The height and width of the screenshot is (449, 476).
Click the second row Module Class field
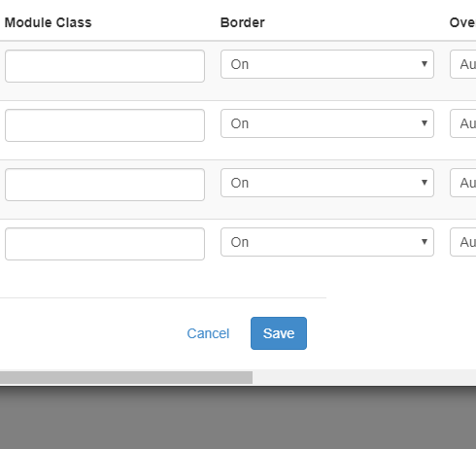[x=105, y=125]
